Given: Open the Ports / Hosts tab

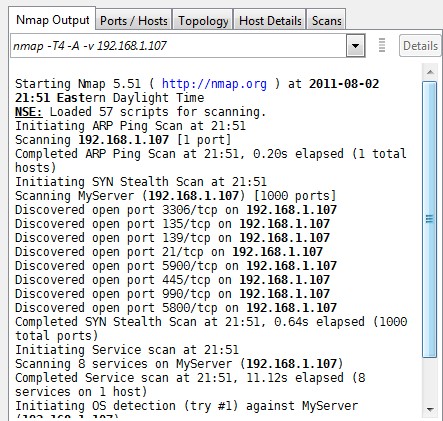Looking at the screenshot, I should (x=134, y=21).
